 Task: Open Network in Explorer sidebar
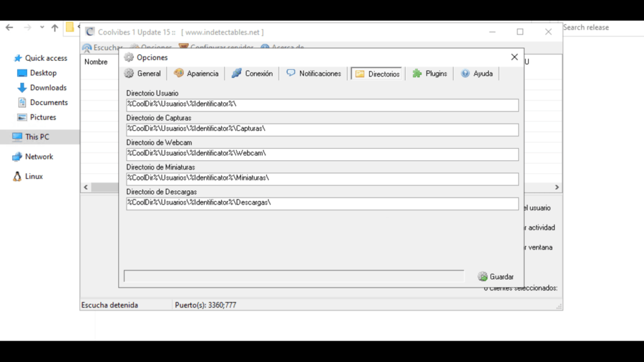(x=39, y=156)
